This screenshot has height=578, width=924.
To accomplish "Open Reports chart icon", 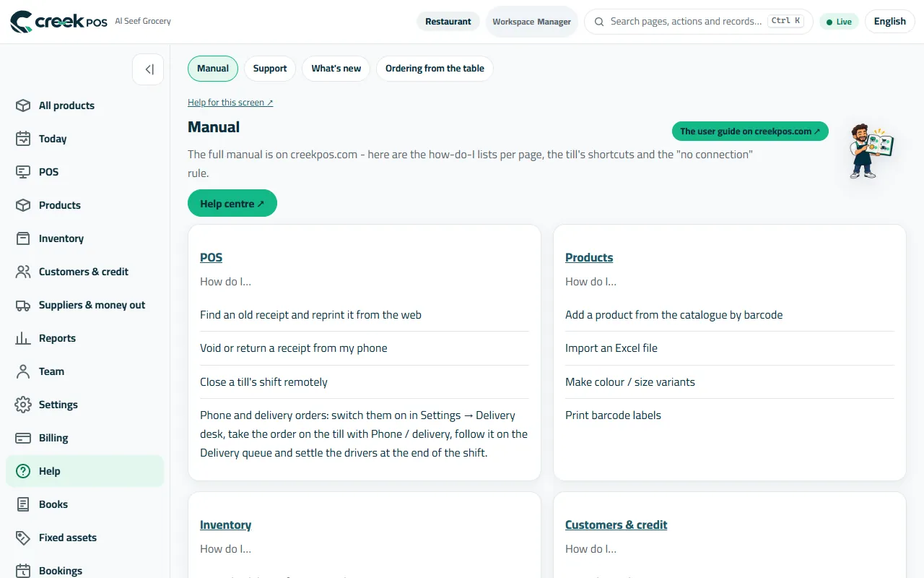I will coord(23,338).
